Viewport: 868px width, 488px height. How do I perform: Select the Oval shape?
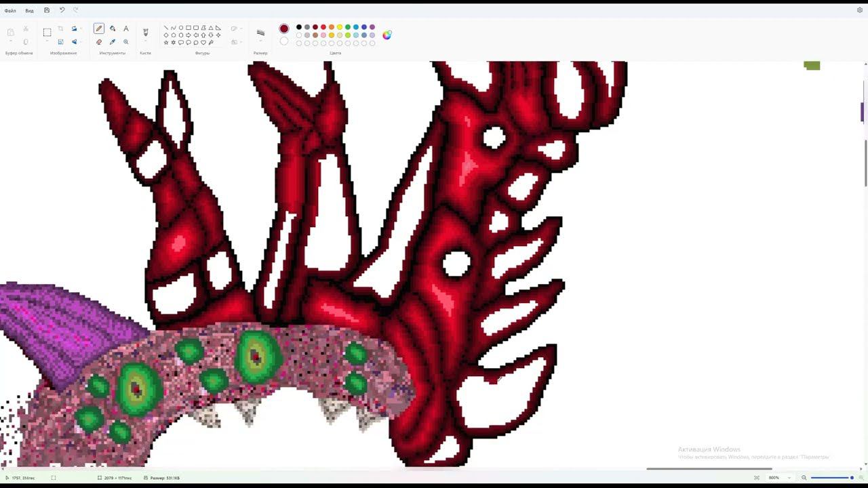[181, 28]
